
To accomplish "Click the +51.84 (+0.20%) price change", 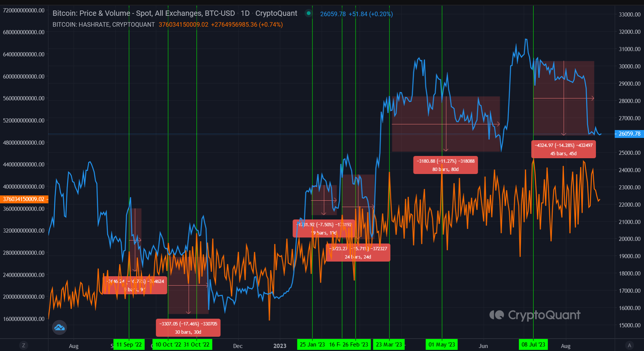I will pyautogui.click(x=371, y=14).
